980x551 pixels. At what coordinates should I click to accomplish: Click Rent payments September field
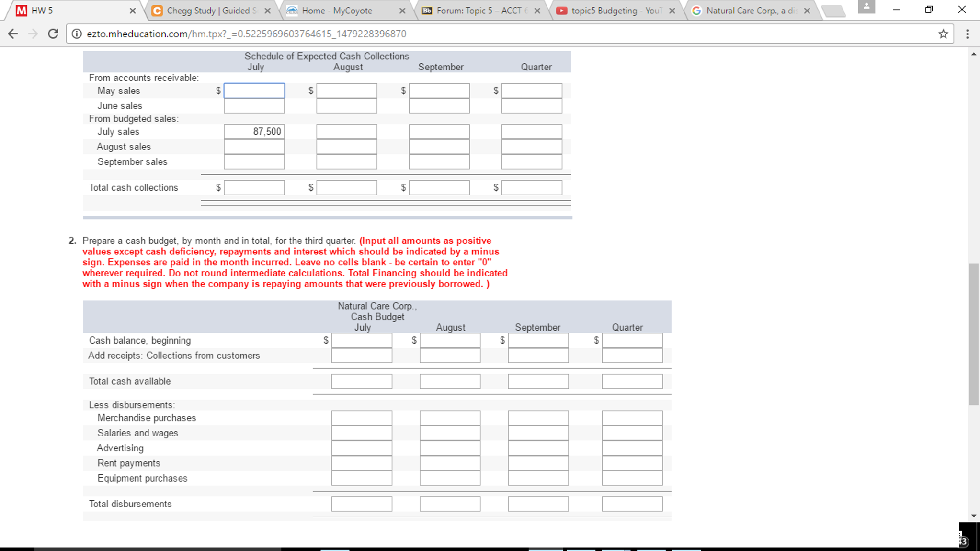(538, 463)
